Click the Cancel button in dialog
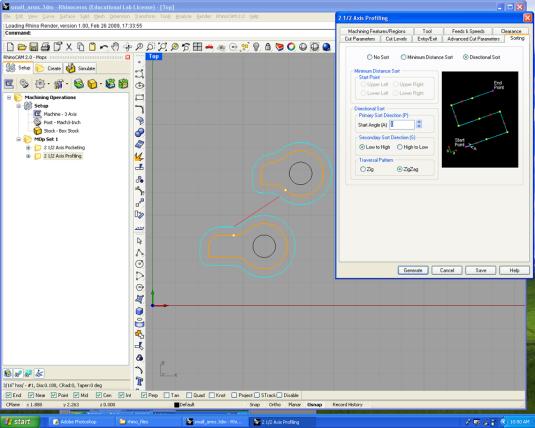The image size is (535, 428). coord(447,270)
